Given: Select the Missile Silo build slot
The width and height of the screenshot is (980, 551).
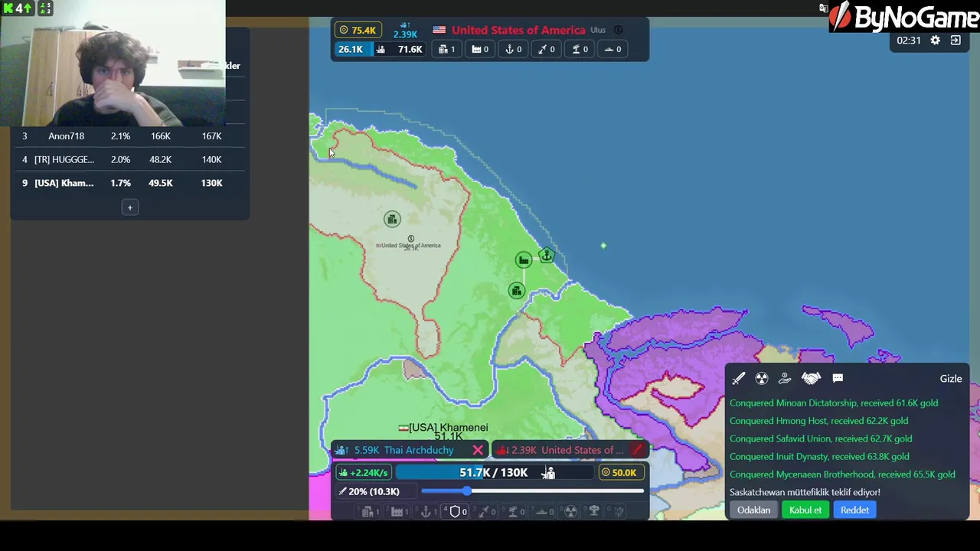Looking at the screenshot, I should click(485, 512).
